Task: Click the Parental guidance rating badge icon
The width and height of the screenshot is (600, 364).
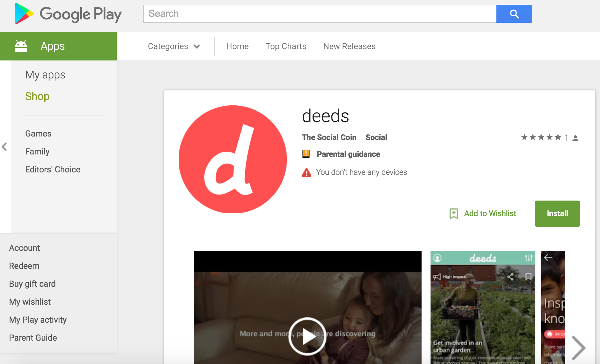Action: [x=306, y=154]
